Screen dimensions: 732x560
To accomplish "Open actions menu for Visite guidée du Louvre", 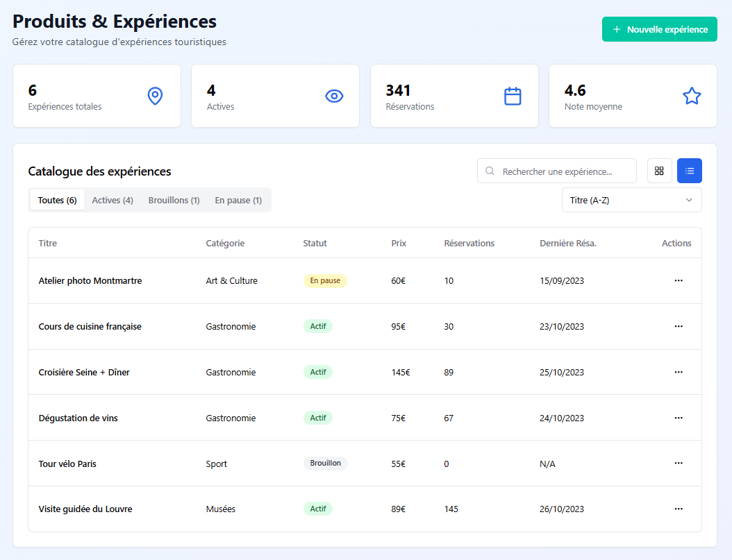I will coord(679,509).
